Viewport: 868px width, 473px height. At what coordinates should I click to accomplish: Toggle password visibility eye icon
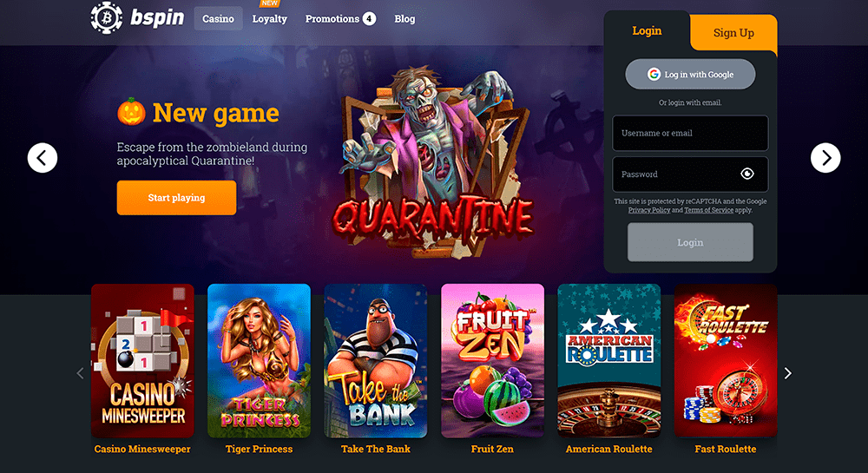746,174
